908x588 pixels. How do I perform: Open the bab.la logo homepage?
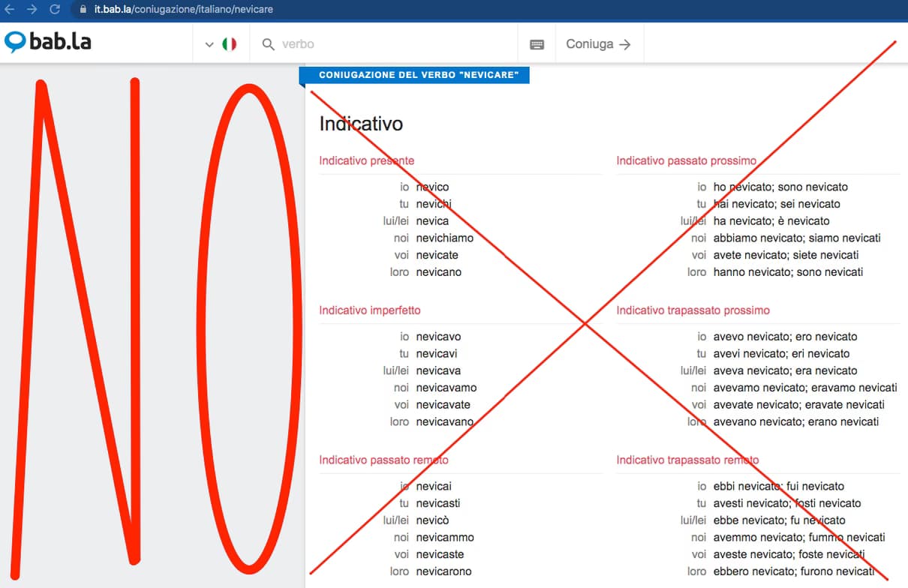click(48, 43)
